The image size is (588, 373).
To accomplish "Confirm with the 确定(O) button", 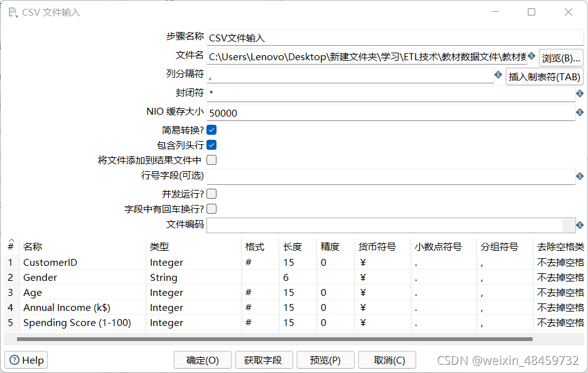I will (203, 360).
